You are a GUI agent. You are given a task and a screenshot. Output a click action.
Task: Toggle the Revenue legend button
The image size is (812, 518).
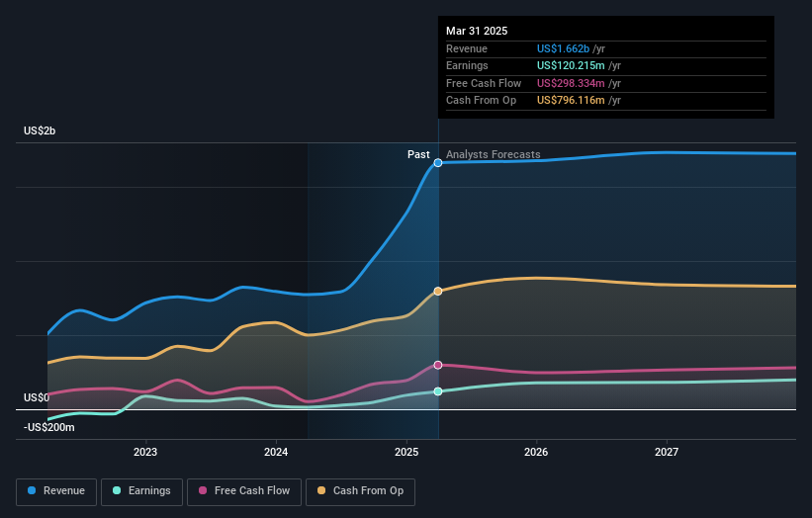pos(56,491)
